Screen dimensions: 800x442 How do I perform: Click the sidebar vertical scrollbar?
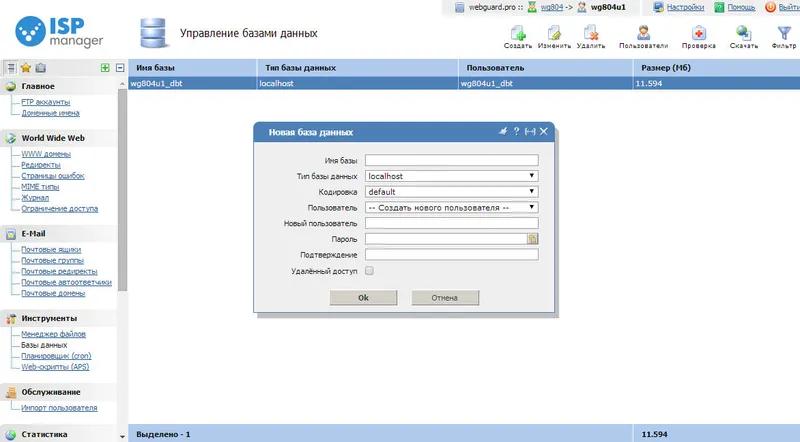tap(122, 189)
